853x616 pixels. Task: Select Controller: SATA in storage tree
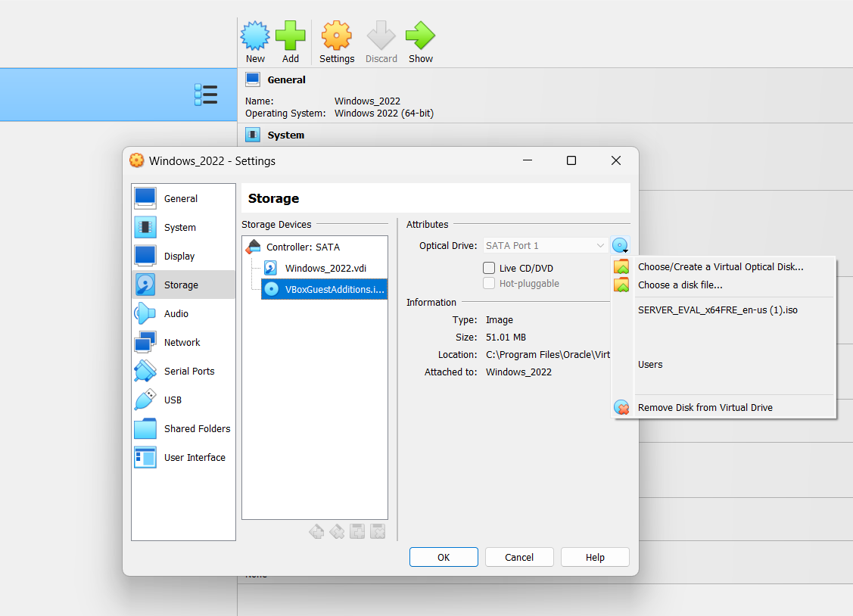303,247
